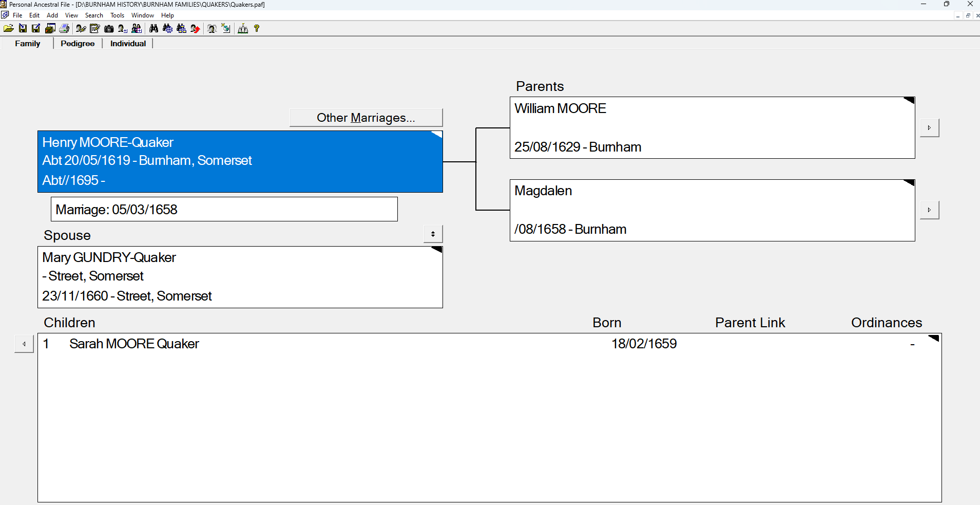Viewport: 980px width, 505px height.
Task: Click the Other Marriages button
Action: (366, 118)
